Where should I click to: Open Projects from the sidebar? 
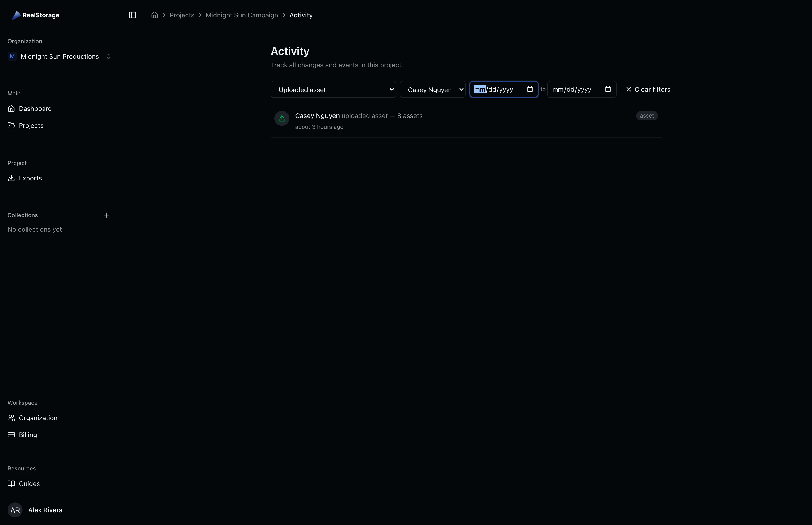(31, 125)
